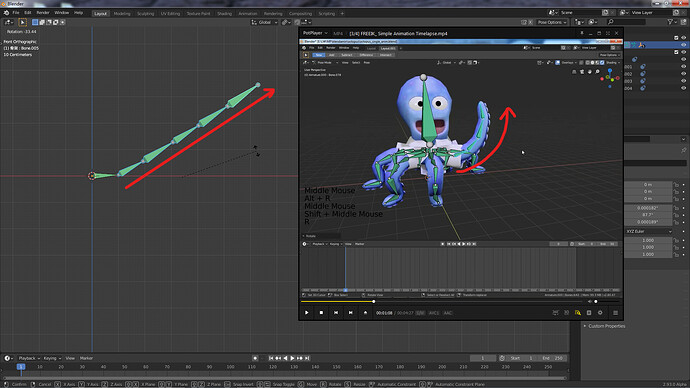690x388 pixels.
Task: Toggle the top eye icon in the outliner
Action: (x=683, y=38)
